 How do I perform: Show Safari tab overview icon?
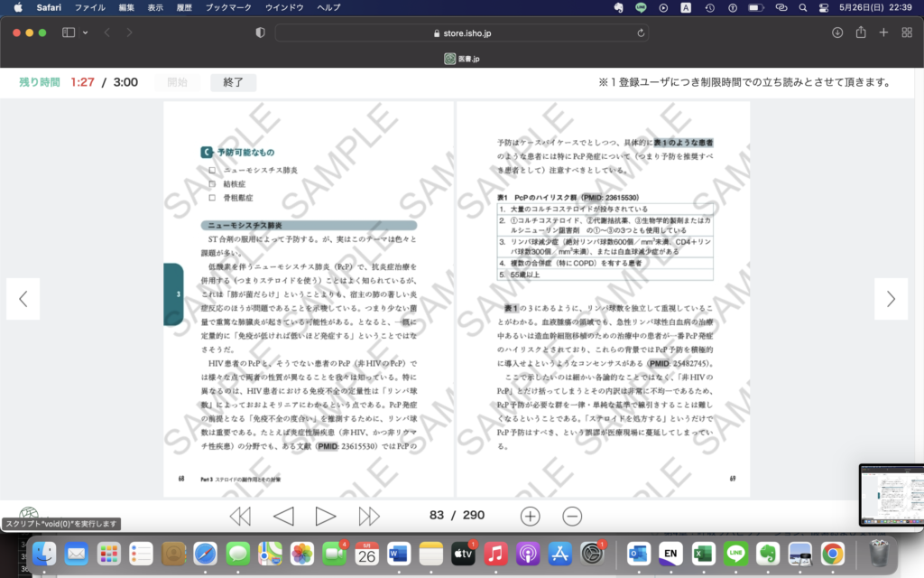[x=906, y=33]
